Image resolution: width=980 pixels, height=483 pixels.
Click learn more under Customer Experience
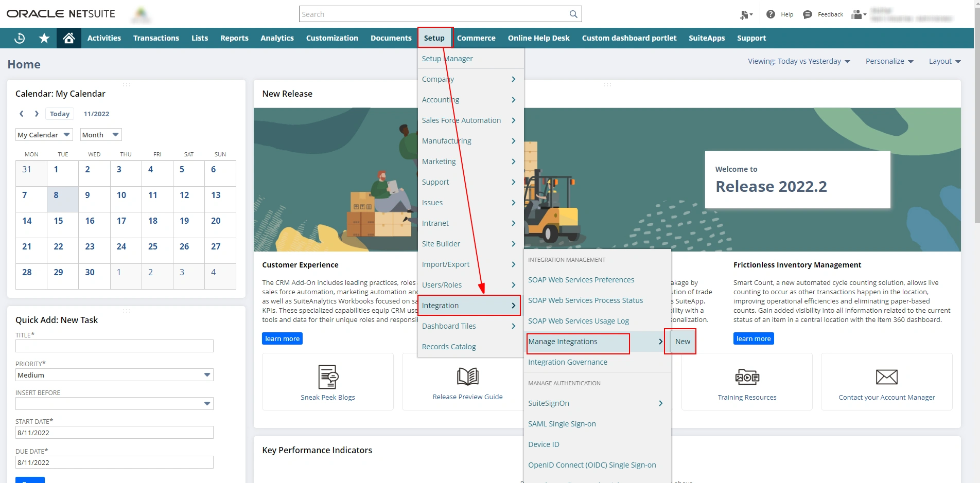coord(282,338)
